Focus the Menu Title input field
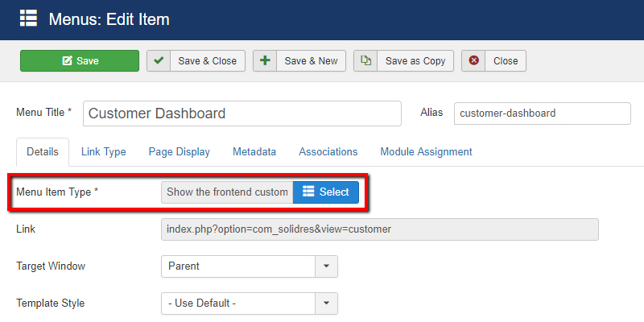 click(x=242, y=114)
